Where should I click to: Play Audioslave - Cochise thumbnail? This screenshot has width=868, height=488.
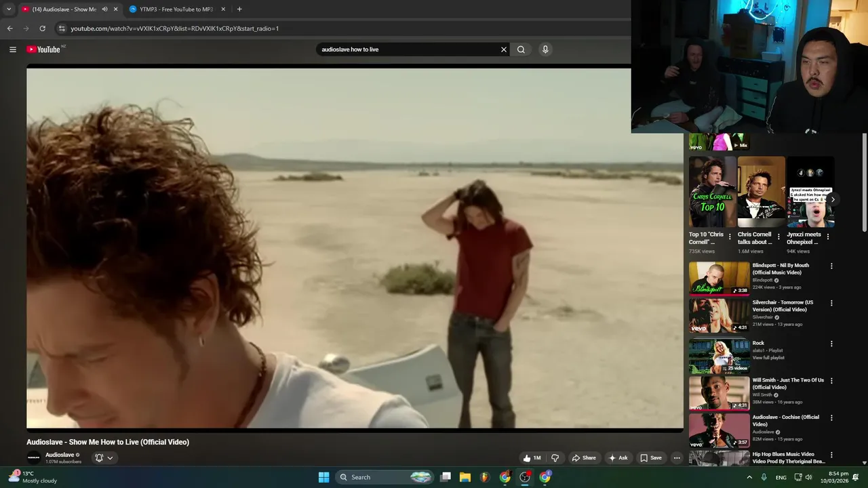(x=719, y=430)
